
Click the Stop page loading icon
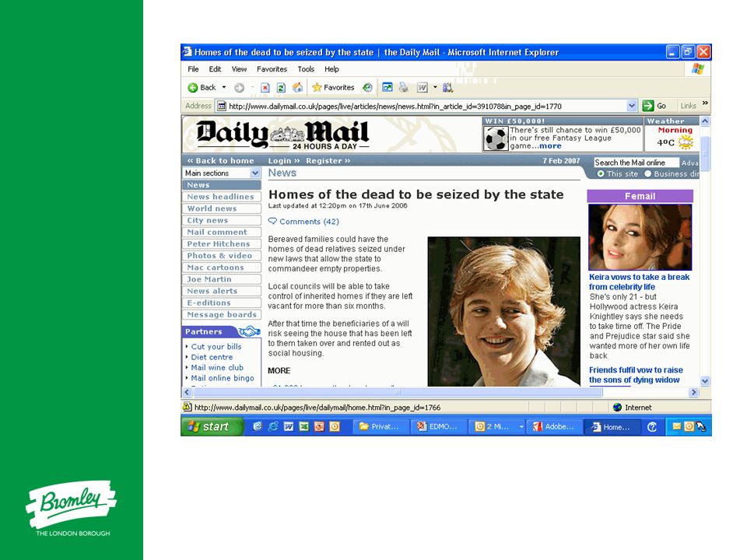tap(265, 88)
